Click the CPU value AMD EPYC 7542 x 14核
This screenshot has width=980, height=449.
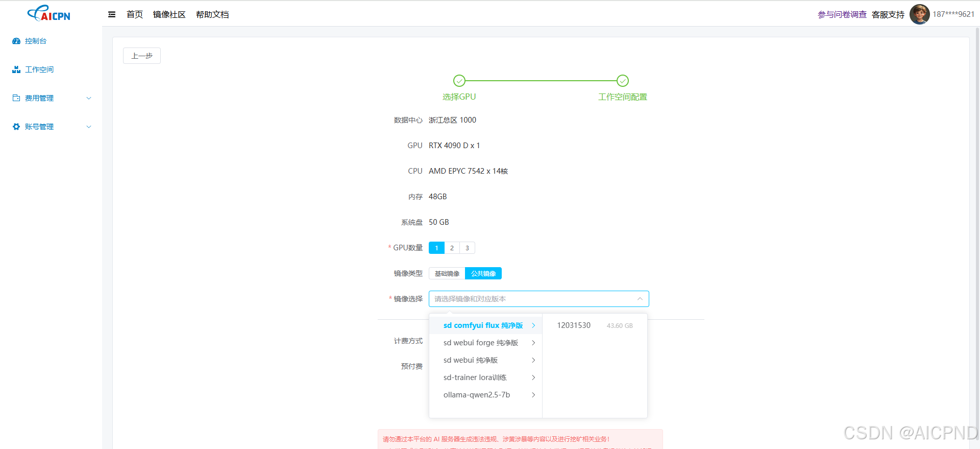pyautogui.click(x=469, y=171)
